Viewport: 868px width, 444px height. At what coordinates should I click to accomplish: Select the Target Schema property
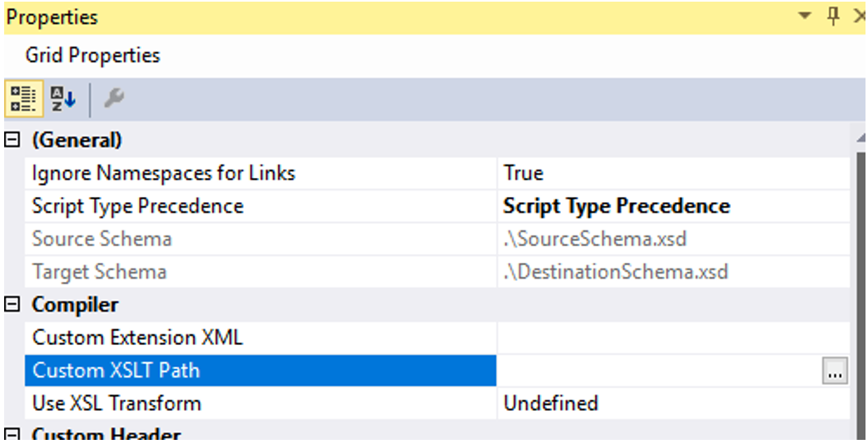99,272
